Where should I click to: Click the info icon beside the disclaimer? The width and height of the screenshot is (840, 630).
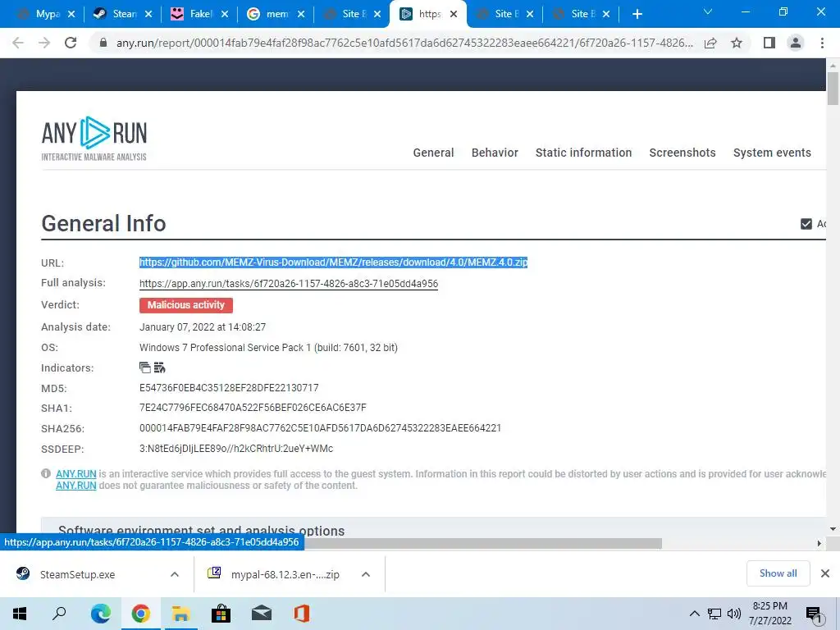46,473
